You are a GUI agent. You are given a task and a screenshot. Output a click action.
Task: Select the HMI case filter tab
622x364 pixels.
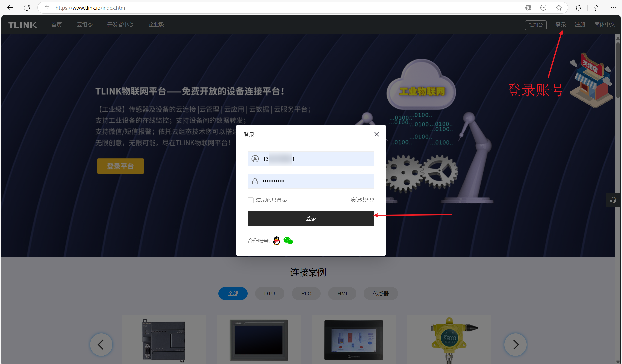point(342,294)
